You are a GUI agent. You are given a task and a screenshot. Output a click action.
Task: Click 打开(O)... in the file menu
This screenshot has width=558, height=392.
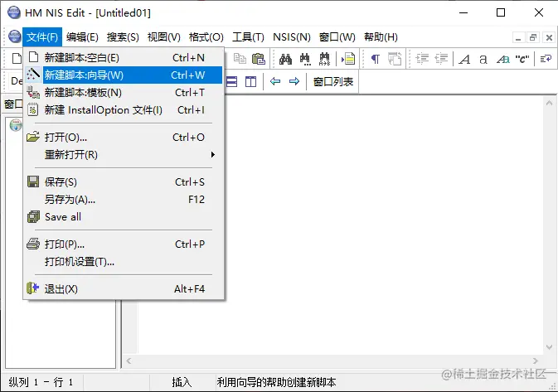pos(124,138)
